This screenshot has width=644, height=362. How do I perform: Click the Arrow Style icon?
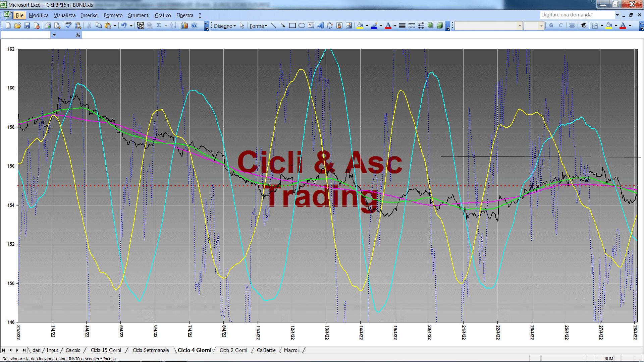[421, 25]
